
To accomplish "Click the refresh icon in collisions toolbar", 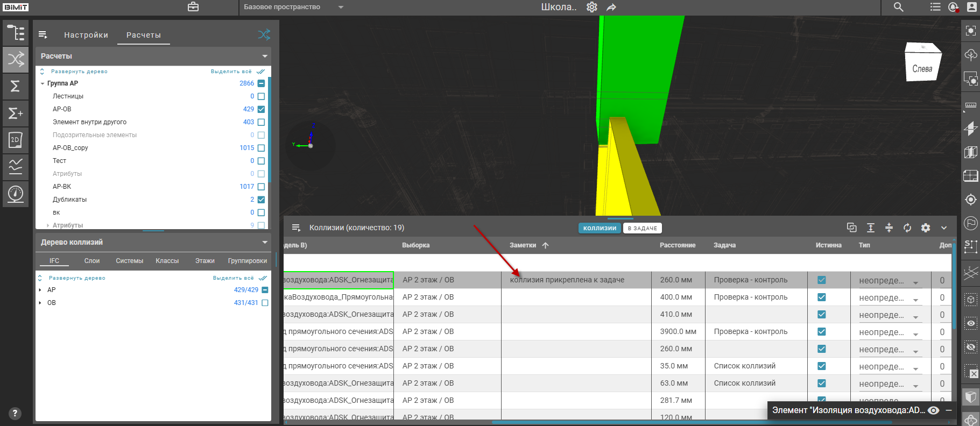I will pos(907,228).
